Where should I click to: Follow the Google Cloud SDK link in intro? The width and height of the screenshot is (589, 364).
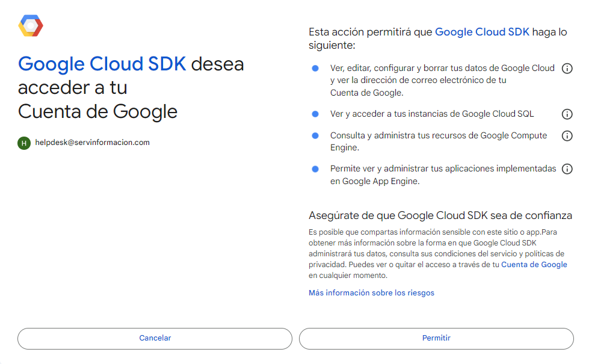[482, 31]
